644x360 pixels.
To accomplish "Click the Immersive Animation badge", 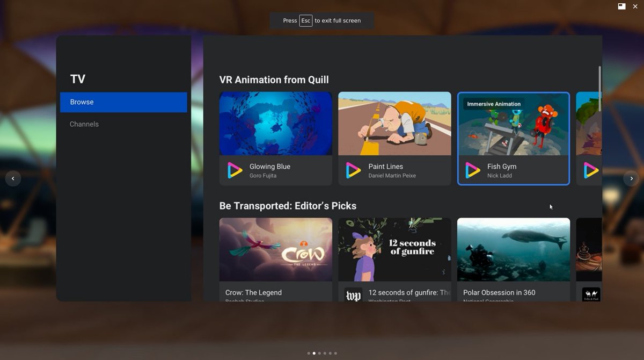I will 494,104.
